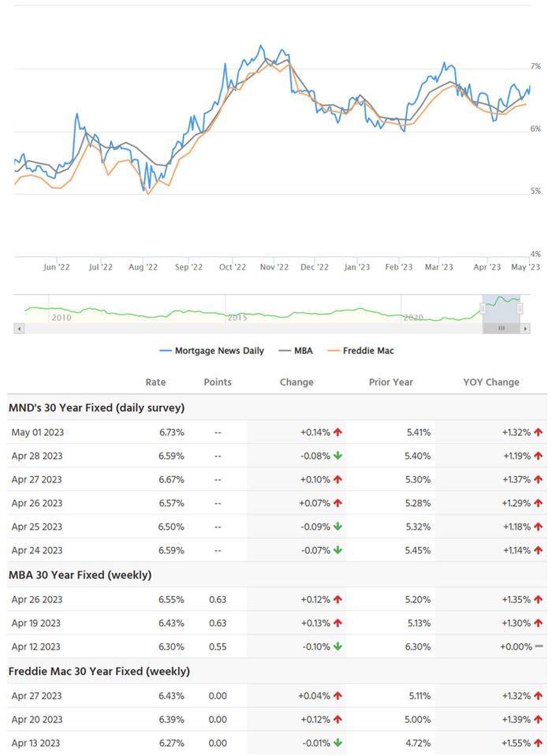Click the left range handle in navigator
This screenshot has width=552, height=756.
click(x=483, y=309)
